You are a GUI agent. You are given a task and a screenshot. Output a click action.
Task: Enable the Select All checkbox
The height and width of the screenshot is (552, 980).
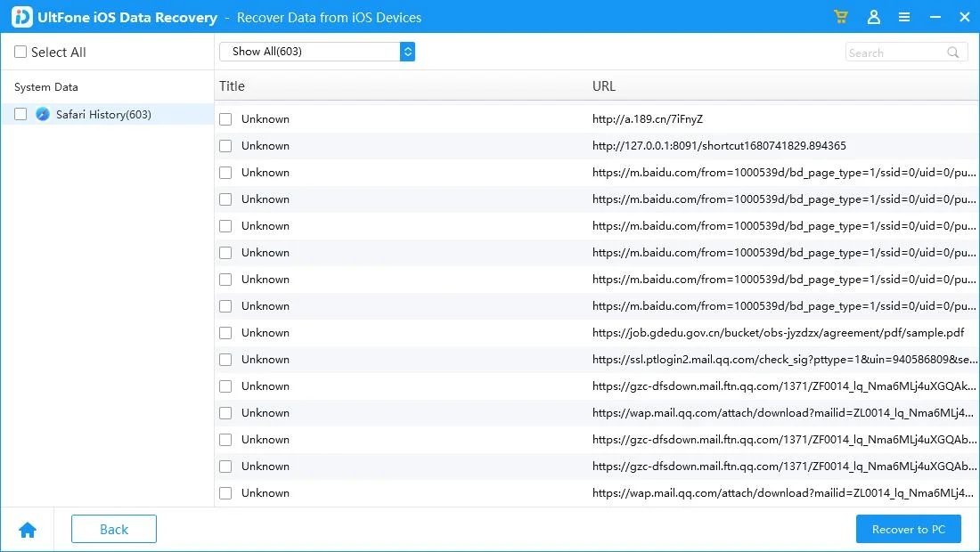click(x=20, y=53)
